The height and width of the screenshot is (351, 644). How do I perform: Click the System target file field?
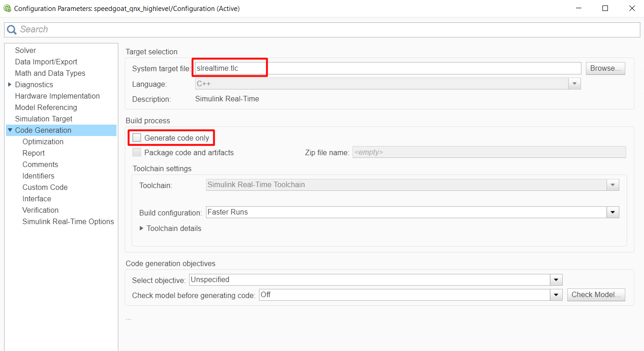tap(387, 68)
